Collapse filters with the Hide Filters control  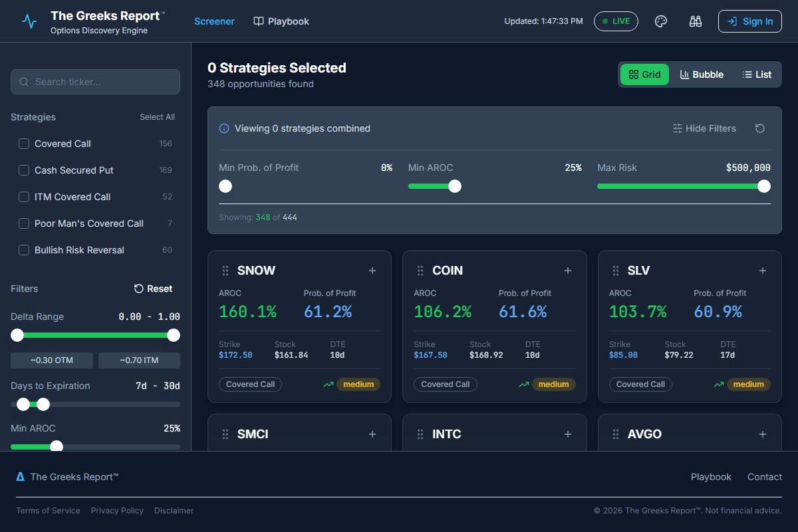704,128
